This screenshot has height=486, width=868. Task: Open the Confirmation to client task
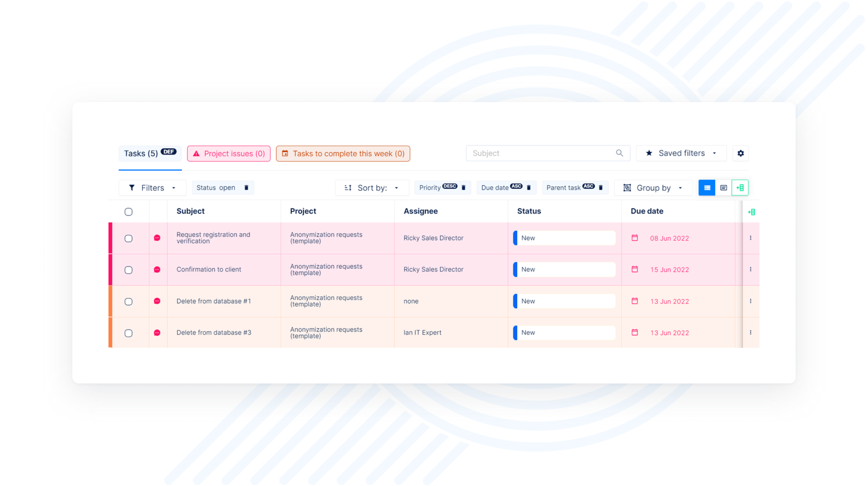pyautogui.click(x=208, y=270)
